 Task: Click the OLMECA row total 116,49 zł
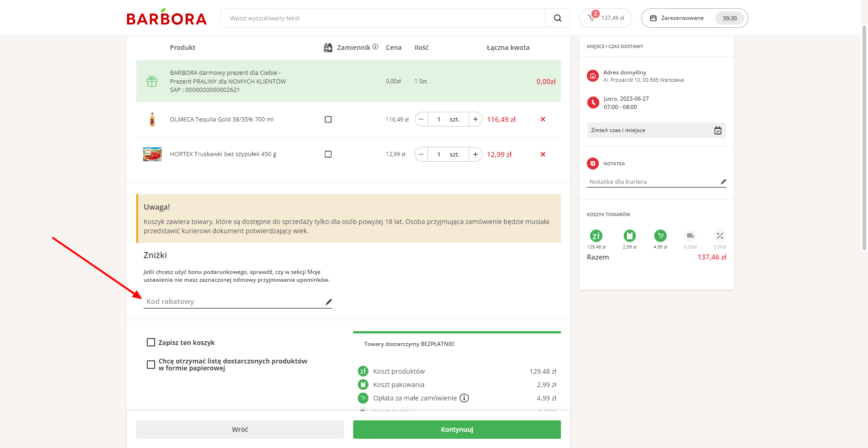click(501, 119)
